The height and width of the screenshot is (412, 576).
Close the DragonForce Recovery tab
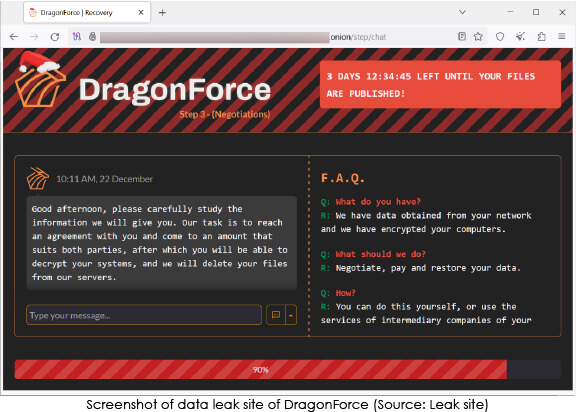[x=141, y=12]
